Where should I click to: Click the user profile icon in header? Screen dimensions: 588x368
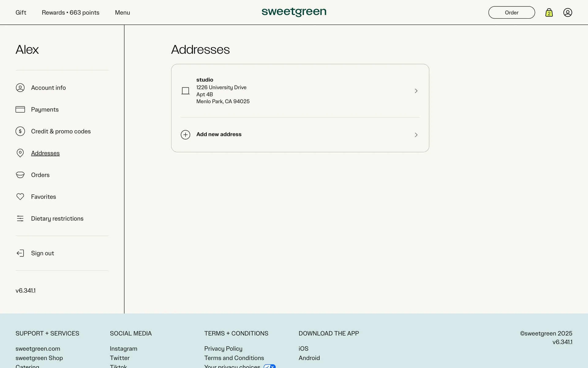tap(567, 13)
